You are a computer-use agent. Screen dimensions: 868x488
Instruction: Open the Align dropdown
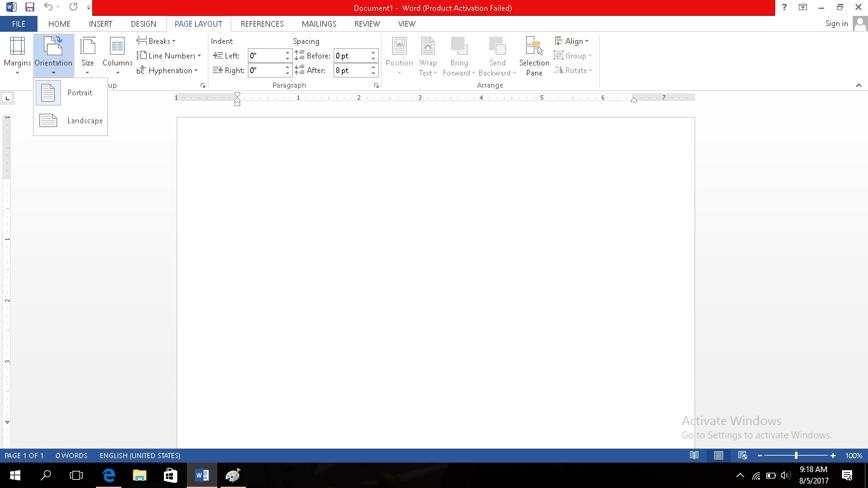pos(572,41)
